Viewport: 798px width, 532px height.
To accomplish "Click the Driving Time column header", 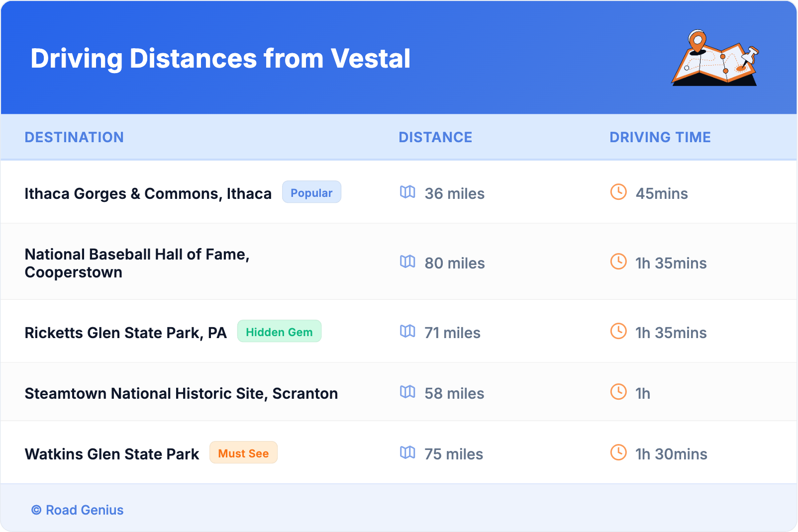I will [660, 137].
